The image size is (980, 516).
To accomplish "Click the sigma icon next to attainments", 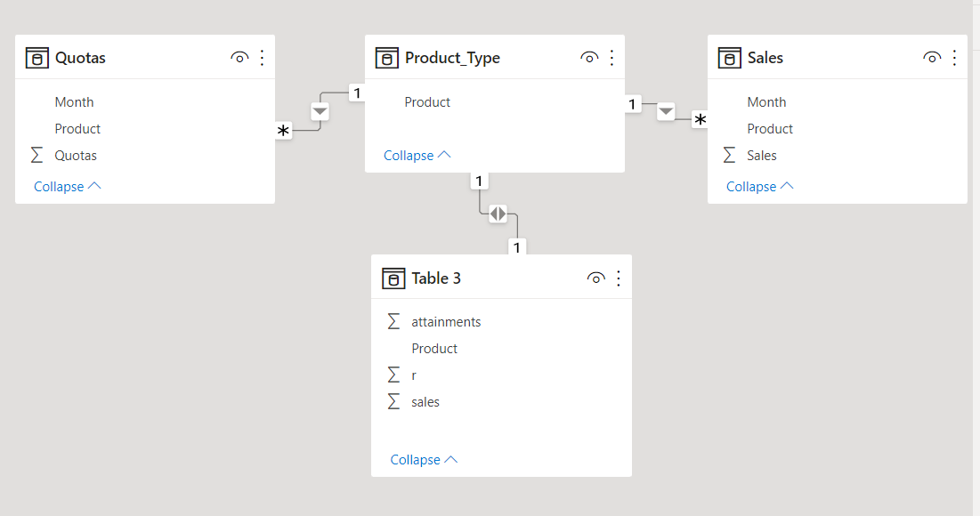I will tap(393, 322).
